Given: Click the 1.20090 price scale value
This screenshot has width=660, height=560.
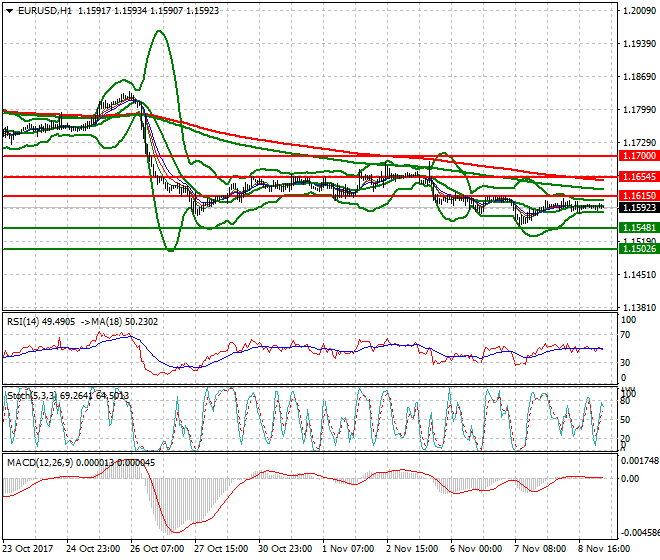Looking at the screenshot, I should click(638, 11).
